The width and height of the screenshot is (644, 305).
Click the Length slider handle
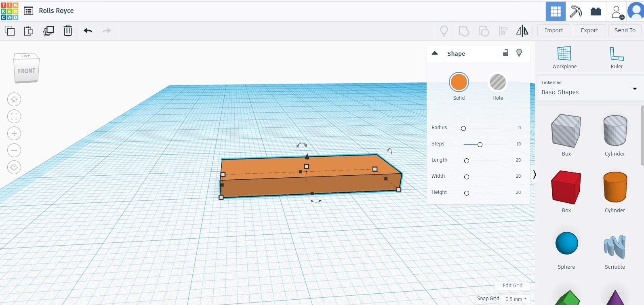[x=467, y=161]
